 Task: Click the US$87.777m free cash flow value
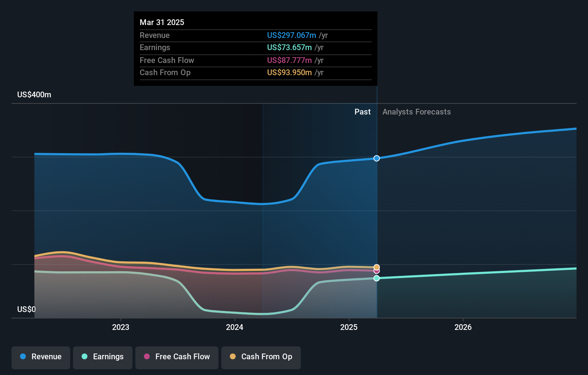coord(289,60)
